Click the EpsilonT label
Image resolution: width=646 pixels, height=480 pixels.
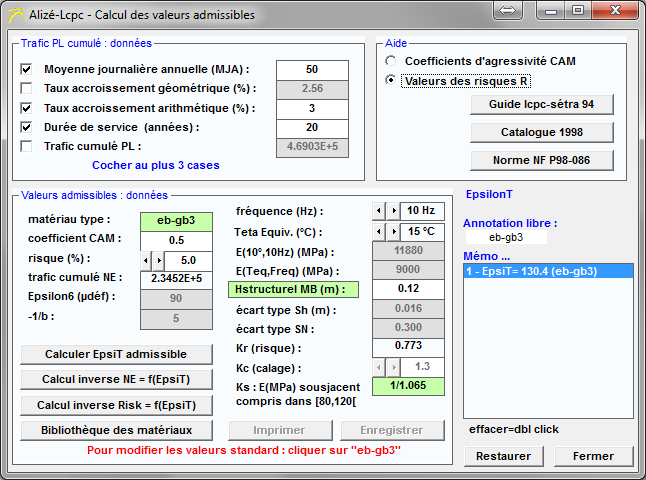[x=489, y=194]
